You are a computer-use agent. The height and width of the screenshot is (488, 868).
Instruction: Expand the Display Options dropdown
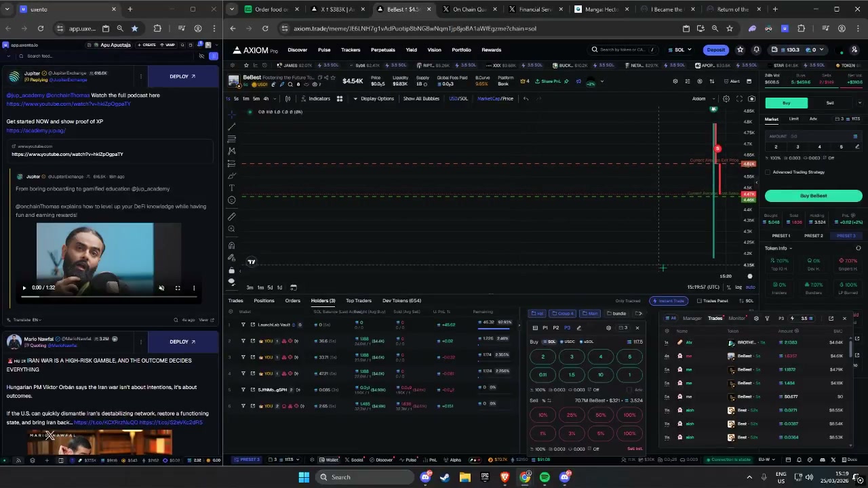point(374,99)
